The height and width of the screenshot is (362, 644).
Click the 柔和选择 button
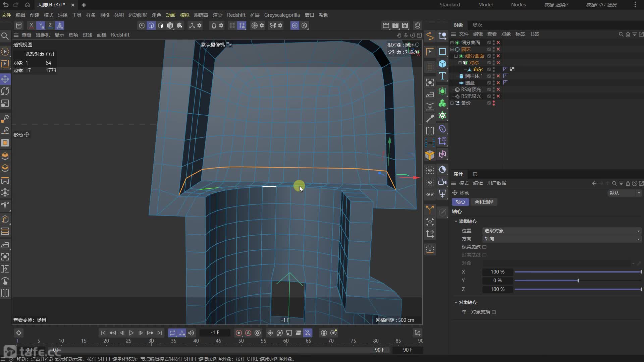pos(484,202)
